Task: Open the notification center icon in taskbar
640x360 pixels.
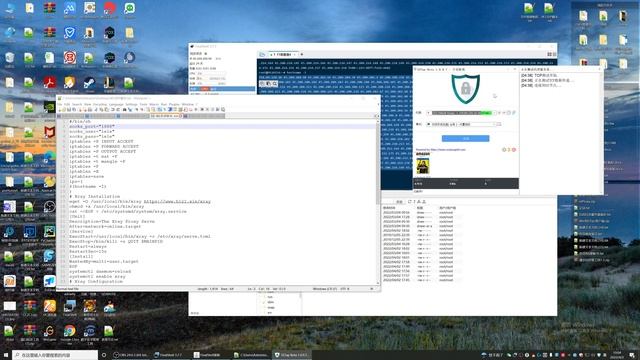Action: tap(632, 355)
